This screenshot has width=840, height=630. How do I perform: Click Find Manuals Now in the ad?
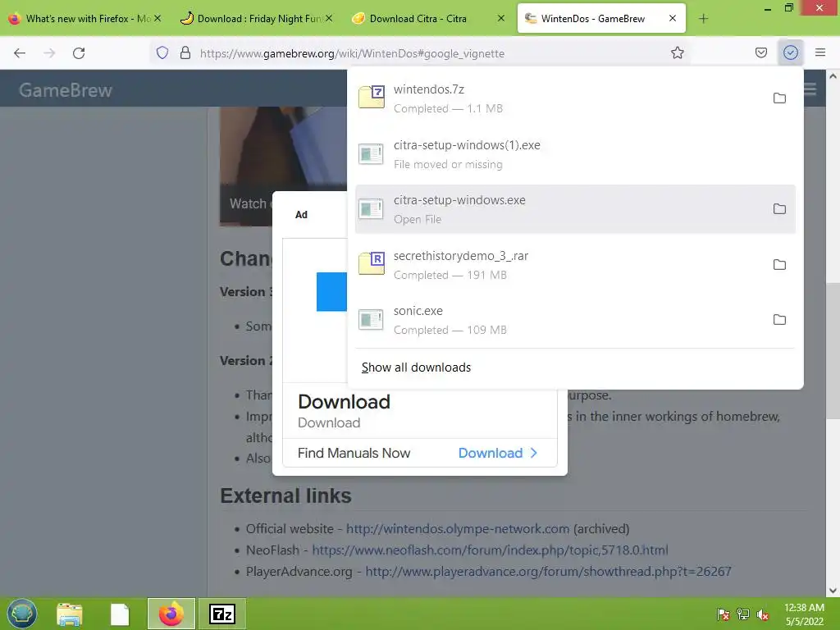[x=354, y=453]
